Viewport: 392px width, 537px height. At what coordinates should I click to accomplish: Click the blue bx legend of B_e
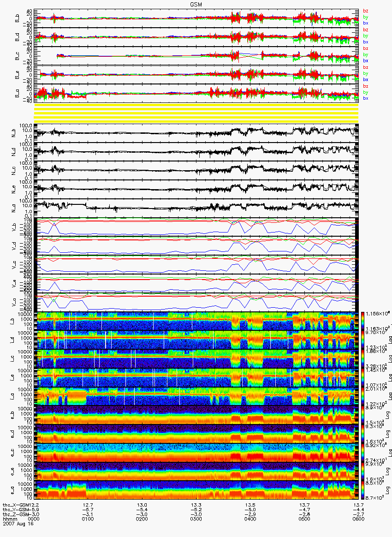[366, 79]
